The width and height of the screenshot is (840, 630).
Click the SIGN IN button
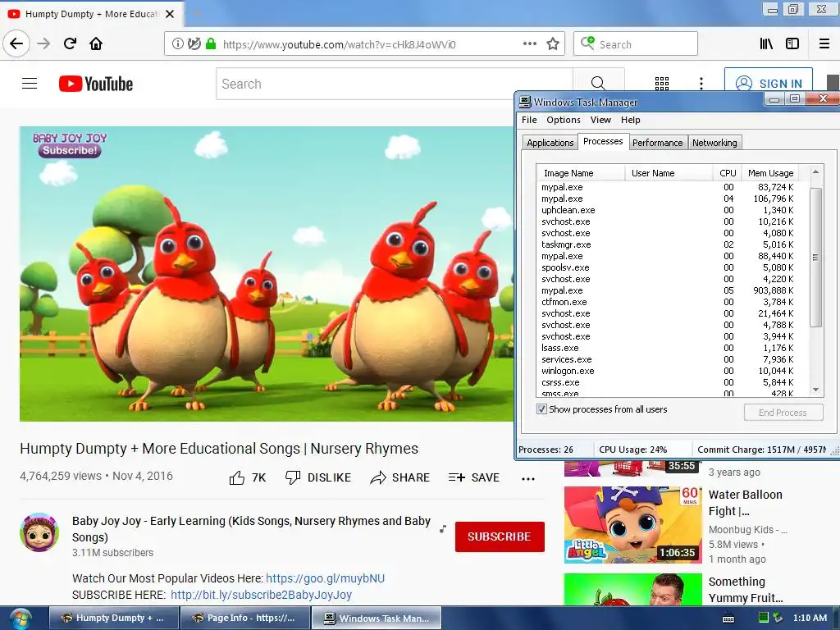[x=768, y=83]
